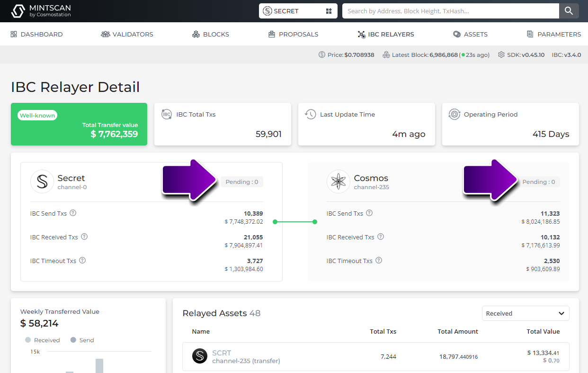Click the IBC Total Txs card icon

click(x=167, y=114)
